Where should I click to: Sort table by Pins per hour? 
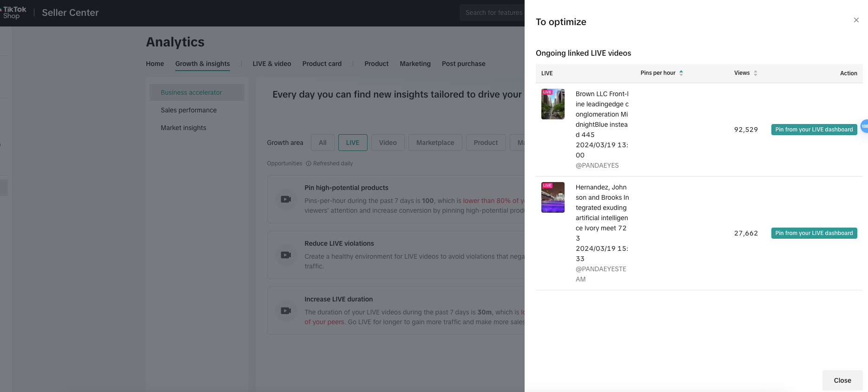pyautogui.click(x=681, y=73)
